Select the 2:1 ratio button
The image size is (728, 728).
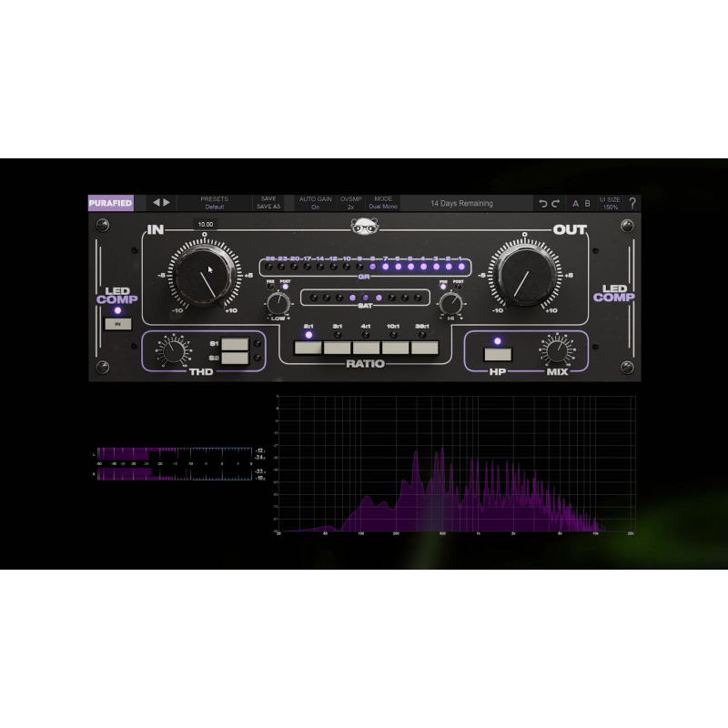pos(308,348)
